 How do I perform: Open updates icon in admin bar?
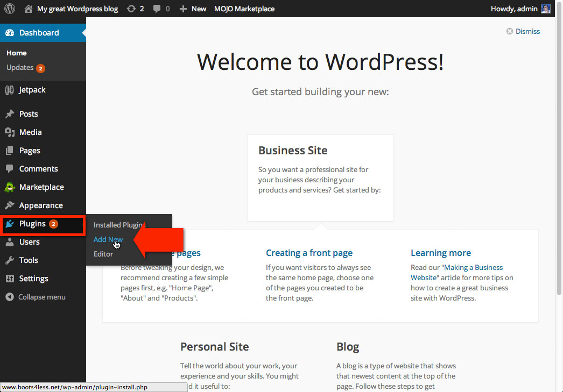[131, 9]
